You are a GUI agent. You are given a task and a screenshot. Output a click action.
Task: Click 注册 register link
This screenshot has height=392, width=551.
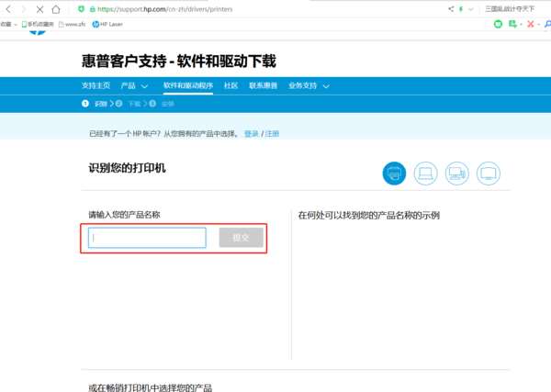click(272, 134)
